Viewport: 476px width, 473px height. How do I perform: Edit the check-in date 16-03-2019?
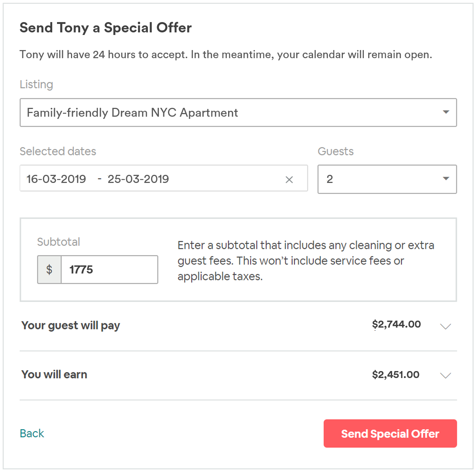coord(56,179)
